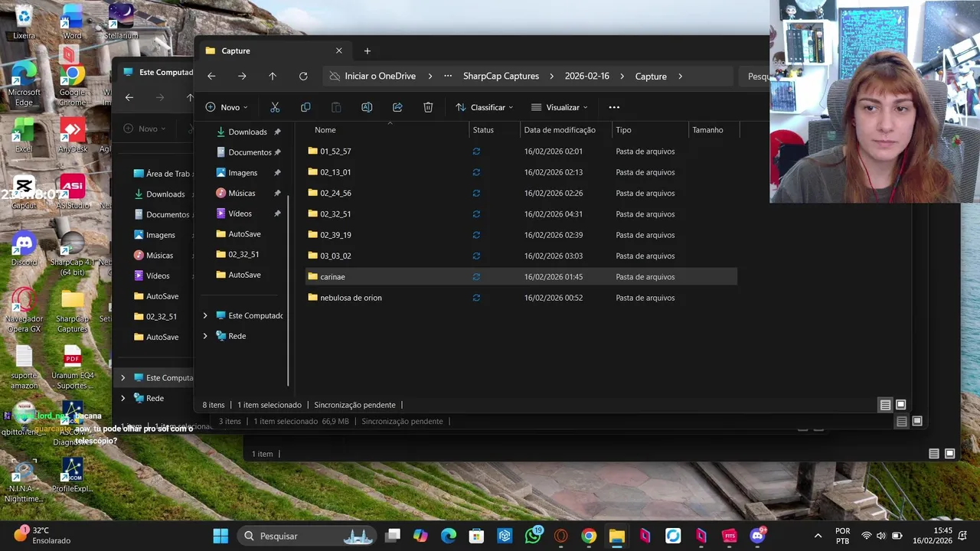Refresh the Capture folder view
Image resolution: width=980 pixels, height=551 pixels.
(x=303, y=77)
